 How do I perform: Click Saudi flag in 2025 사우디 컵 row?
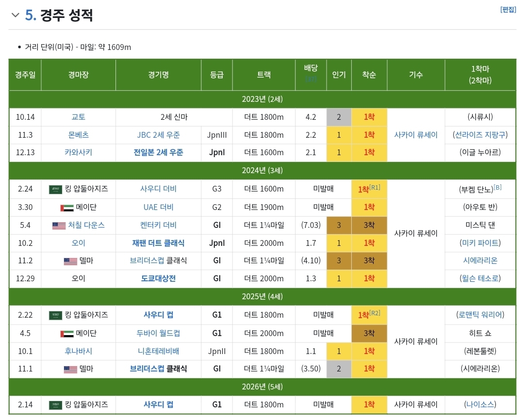point(55,315)
